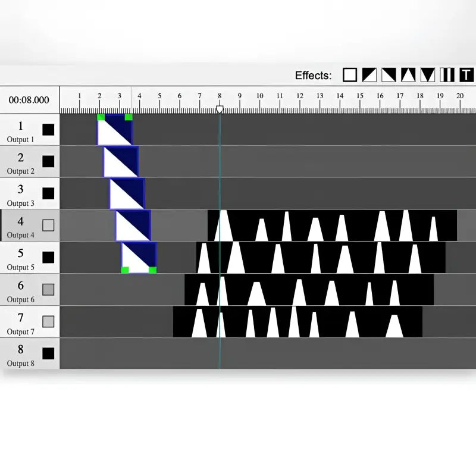Click the 00:08.000 timecode display
Viewport: 476px width, 476px height.
(29, 100)
